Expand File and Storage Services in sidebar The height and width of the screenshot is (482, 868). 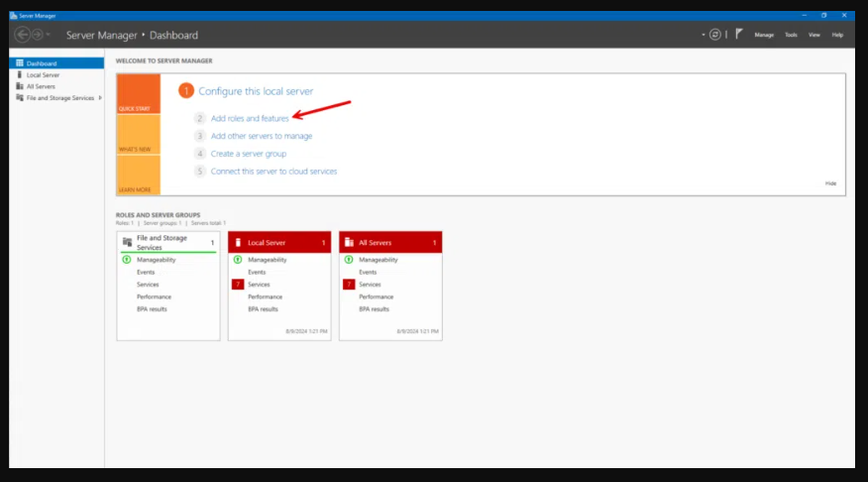click(101, 97)
